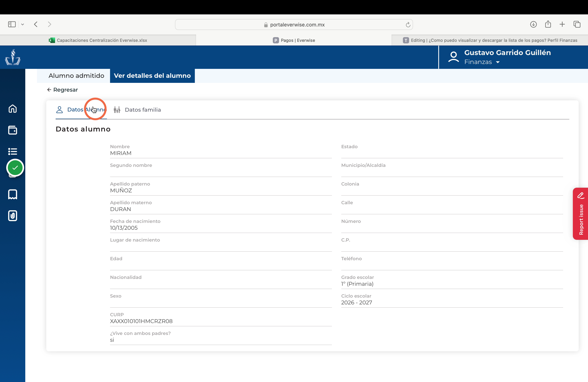
Task: Select the Alumno admitido tab
Action: [x=76, y=76]
